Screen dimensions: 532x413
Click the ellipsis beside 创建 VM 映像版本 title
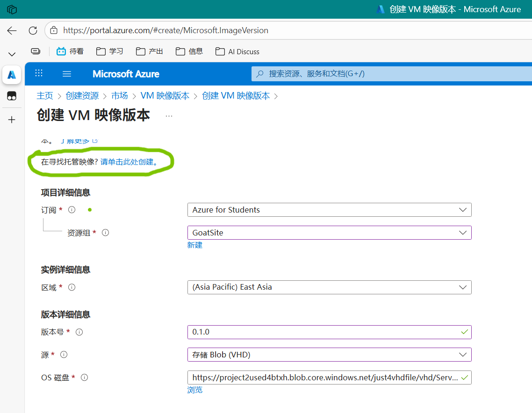tap(169, 116)
